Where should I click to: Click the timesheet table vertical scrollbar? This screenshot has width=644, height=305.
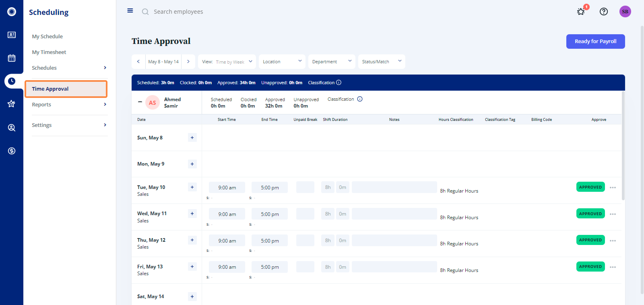pos(623,146)
